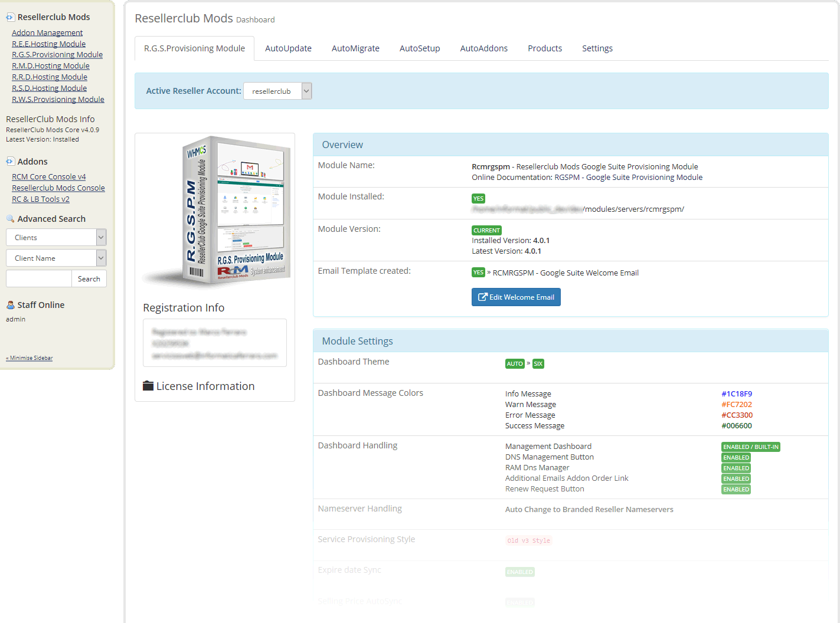Click the SIX theme badge

[x=538, y=363]
